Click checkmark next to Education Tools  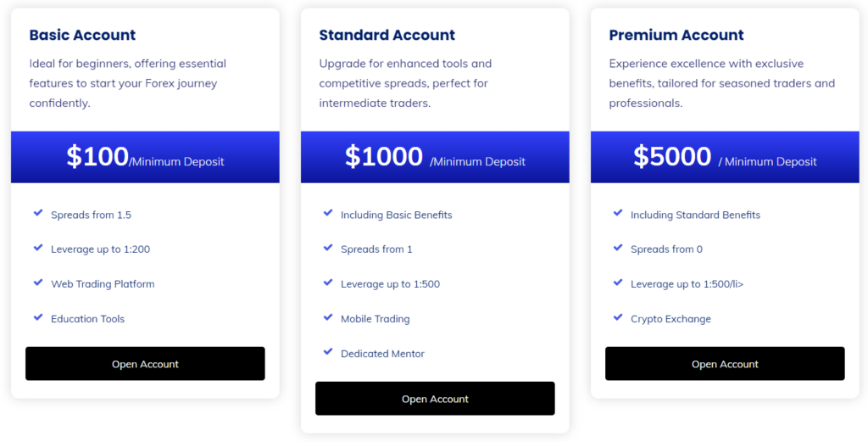[38, 318]
